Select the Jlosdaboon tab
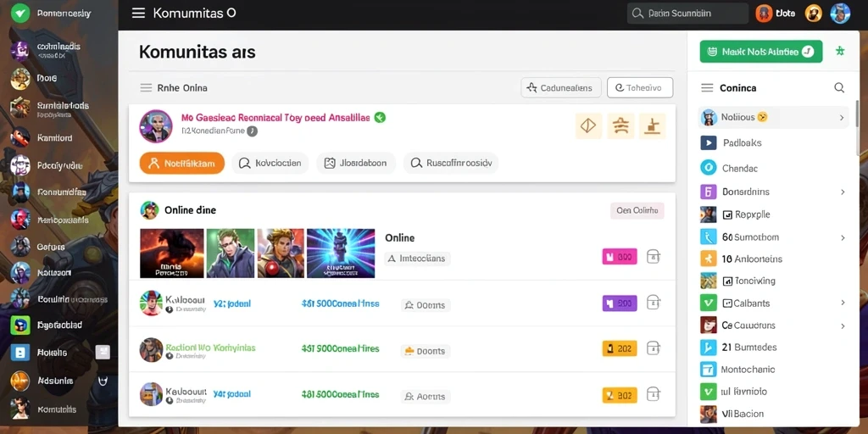 click(356, 164)
